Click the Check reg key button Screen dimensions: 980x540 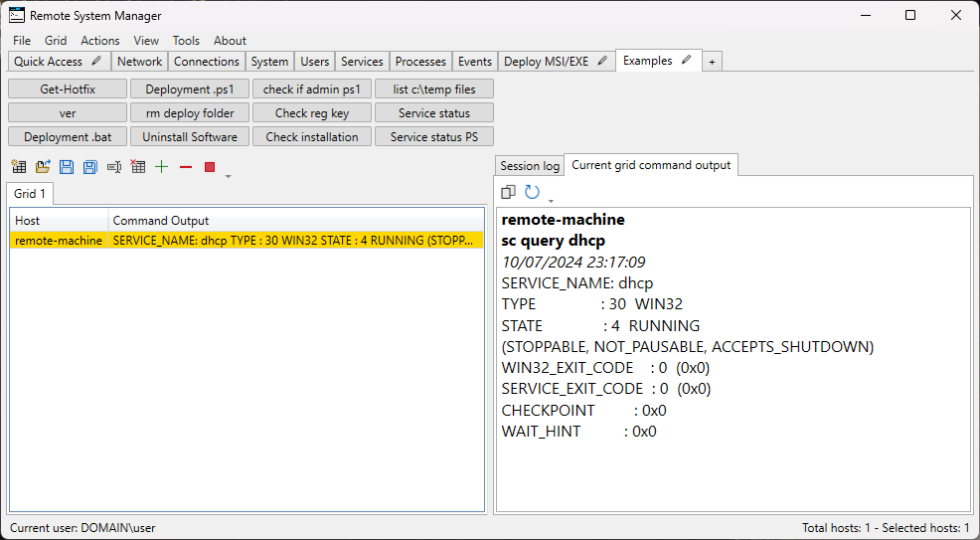(312, 113)
